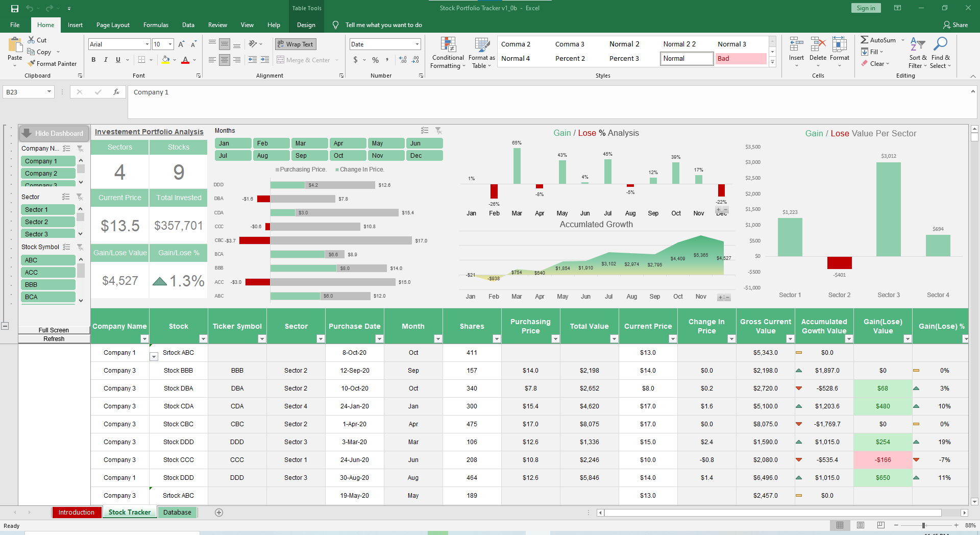The image size is (980, 535).
Task: Select Oct in the Months slicer
Action: coord(348,155)
